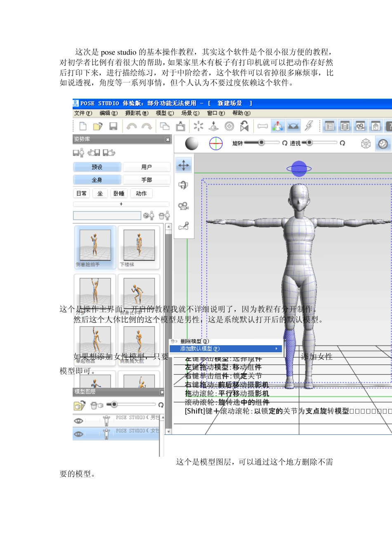392x555 pixels.
Task: Open the 摄影机 menu
Action: point(137,113)
